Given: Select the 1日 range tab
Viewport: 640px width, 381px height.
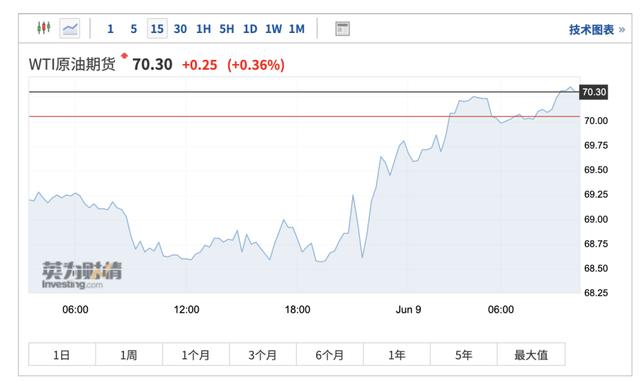Looking at the screenshot, I should 62,354.
